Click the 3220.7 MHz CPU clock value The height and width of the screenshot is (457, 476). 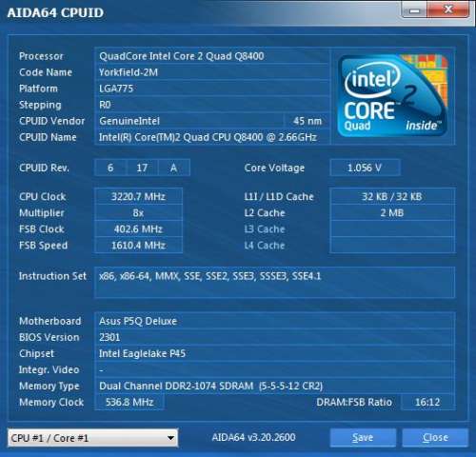tap(138, 196)
